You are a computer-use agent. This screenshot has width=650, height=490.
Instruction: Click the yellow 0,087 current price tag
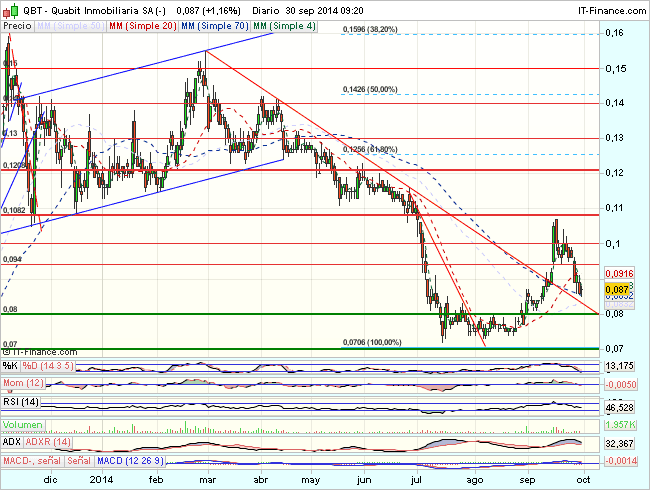(x=616, y=289)
